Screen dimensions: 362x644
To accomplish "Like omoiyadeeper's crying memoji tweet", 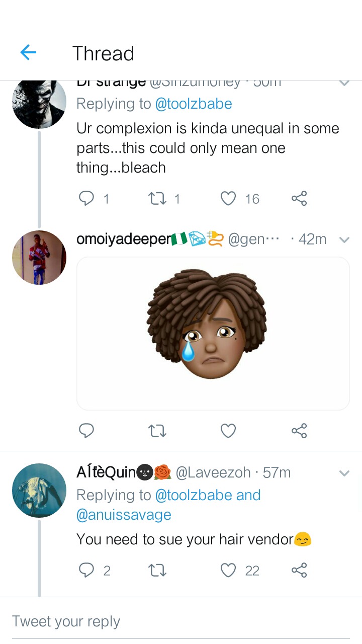I will coord(228,431).
